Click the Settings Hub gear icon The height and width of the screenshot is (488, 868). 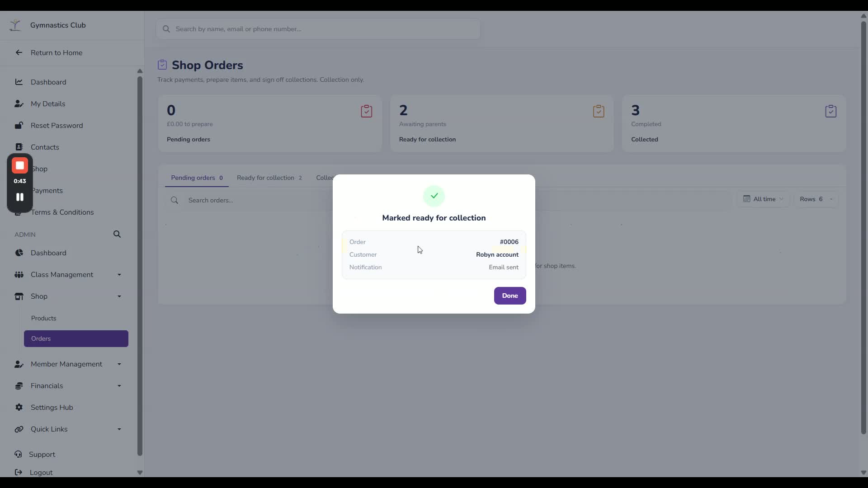19,407
